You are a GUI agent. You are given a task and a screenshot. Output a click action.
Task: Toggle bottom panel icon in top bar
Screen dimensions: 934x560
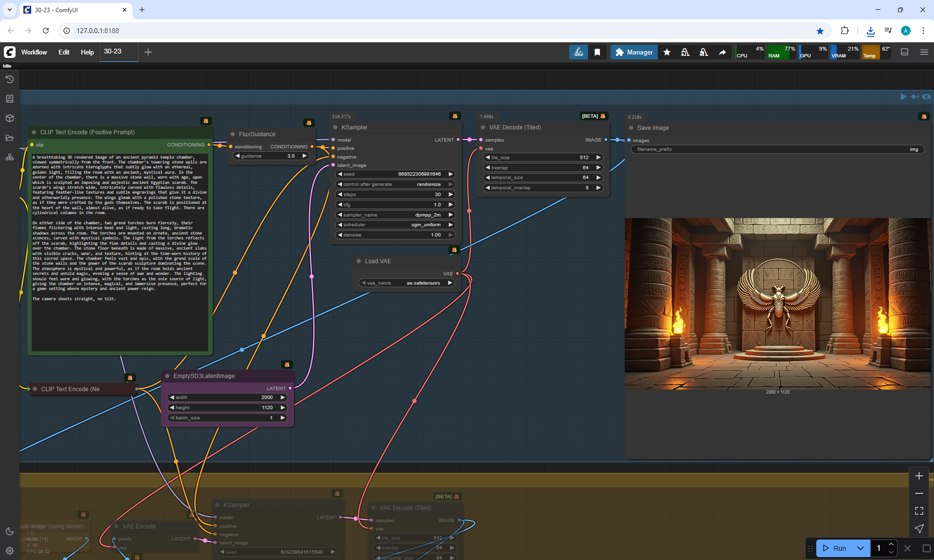pyautogui.click(x=905, y=52)
